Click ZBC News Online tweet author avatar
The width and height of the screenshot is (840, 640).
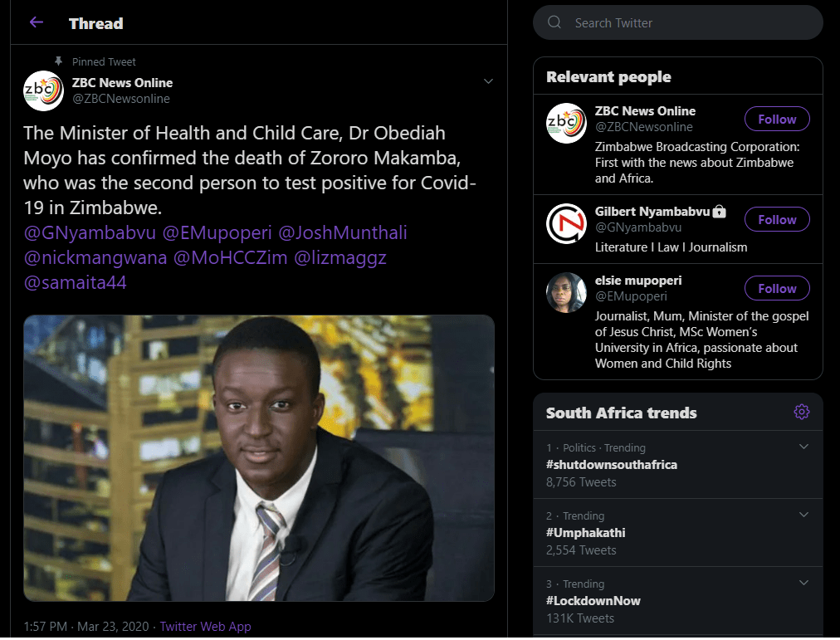(x=43, y=90)
